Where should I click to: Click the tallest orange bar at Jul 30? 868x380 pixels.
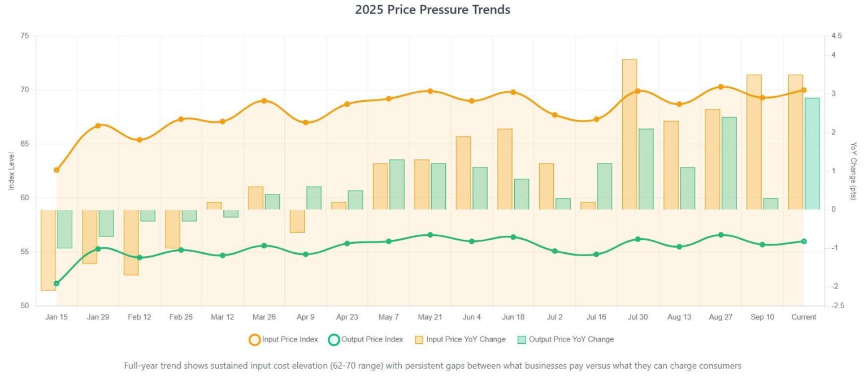pyautogui.click(x=630, y=134)
